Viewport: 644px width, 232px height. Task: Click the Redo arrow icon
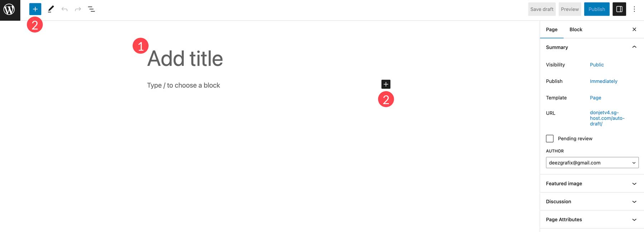pyautogui.click(x=78, y=9)
